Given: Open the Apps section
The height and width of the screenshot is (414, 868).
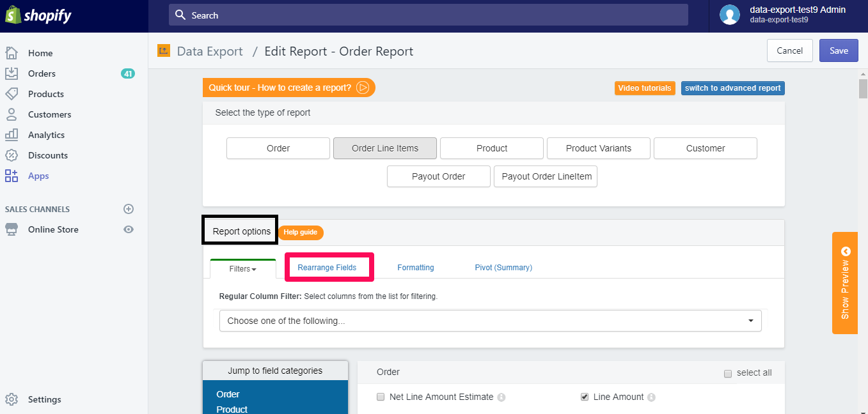Looking at the screenshot, I should tap(38, 175).
